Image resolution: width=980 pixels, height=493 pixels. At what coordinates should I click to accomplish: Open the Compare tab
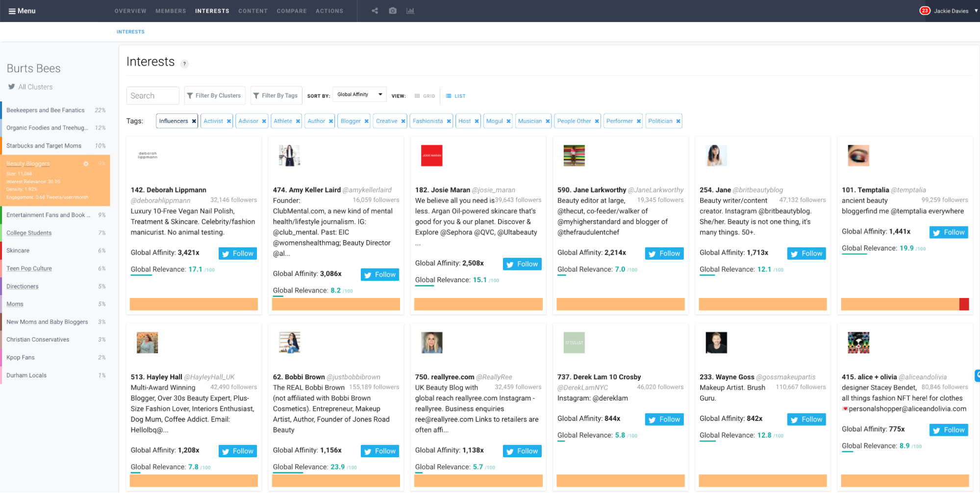pos(292,11)
